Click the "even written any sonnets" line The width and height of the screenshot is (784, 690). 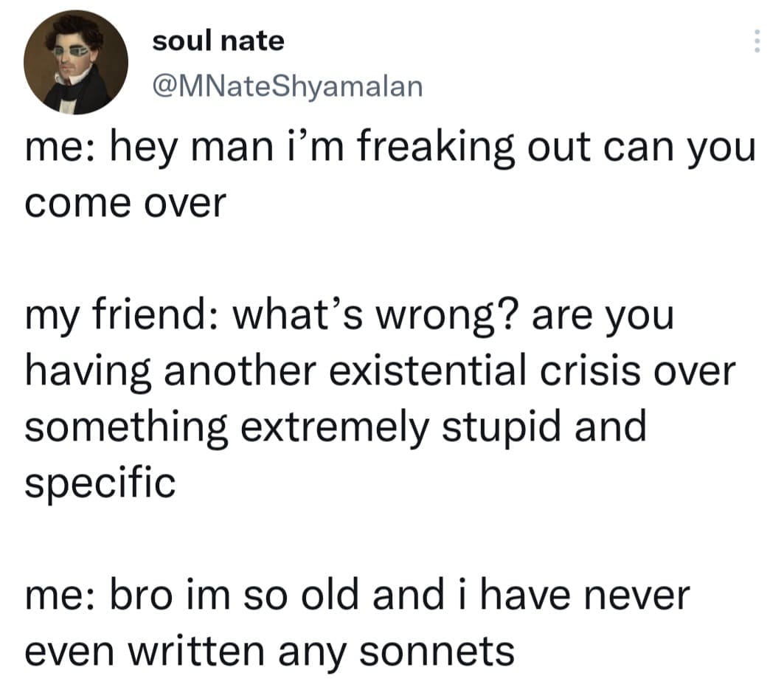pos(270,650)
